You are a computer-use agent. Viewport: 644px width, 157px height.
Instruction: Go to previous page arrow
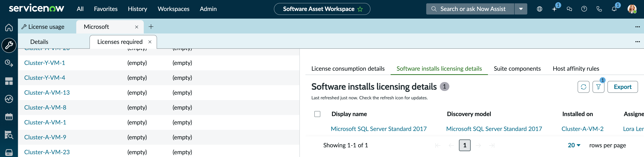(x=451, y=145)
